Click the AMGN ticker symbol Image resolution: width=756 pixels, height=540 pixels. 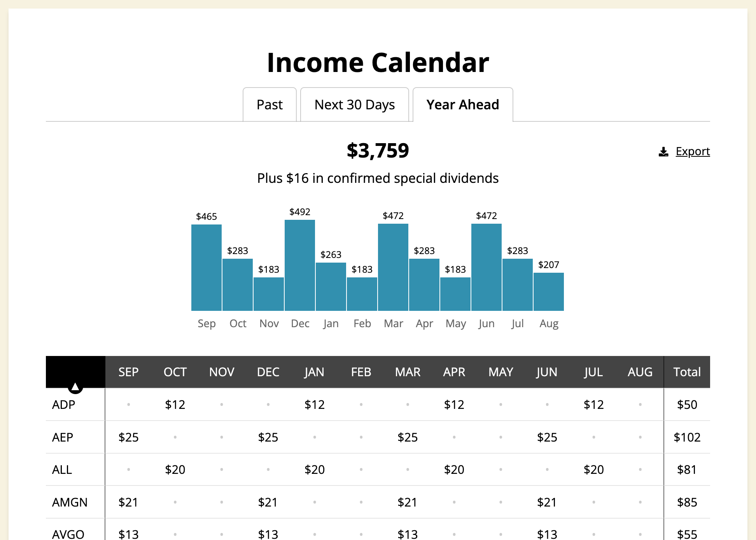pyautogui.click(x=70, y=502)
